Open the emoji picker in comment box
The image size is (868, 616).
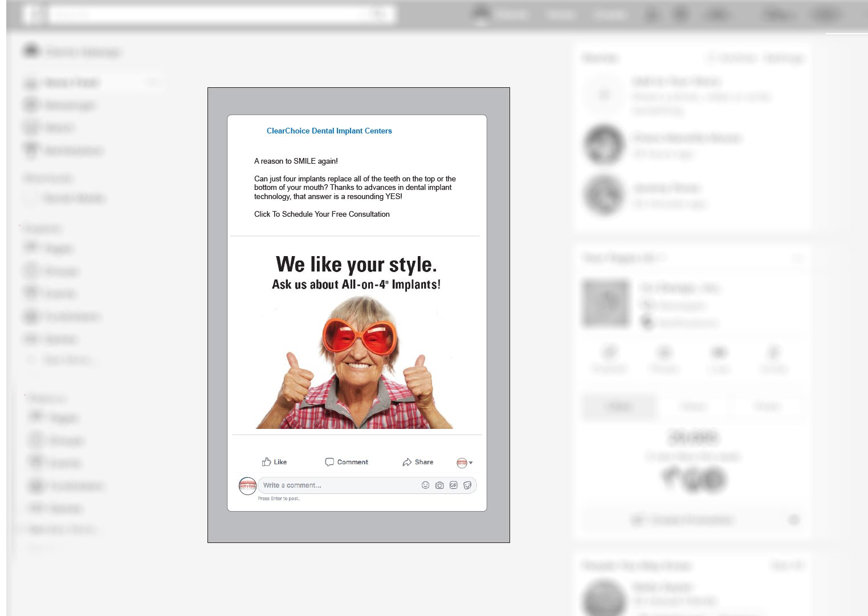click(x=425, y=485)
